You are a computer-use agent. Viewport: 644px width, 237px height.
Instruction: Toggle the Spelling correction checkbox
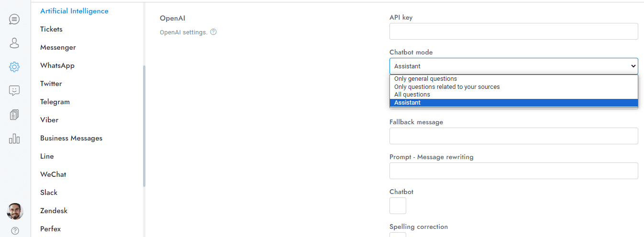pyautogui.click(x=398, y=235)
